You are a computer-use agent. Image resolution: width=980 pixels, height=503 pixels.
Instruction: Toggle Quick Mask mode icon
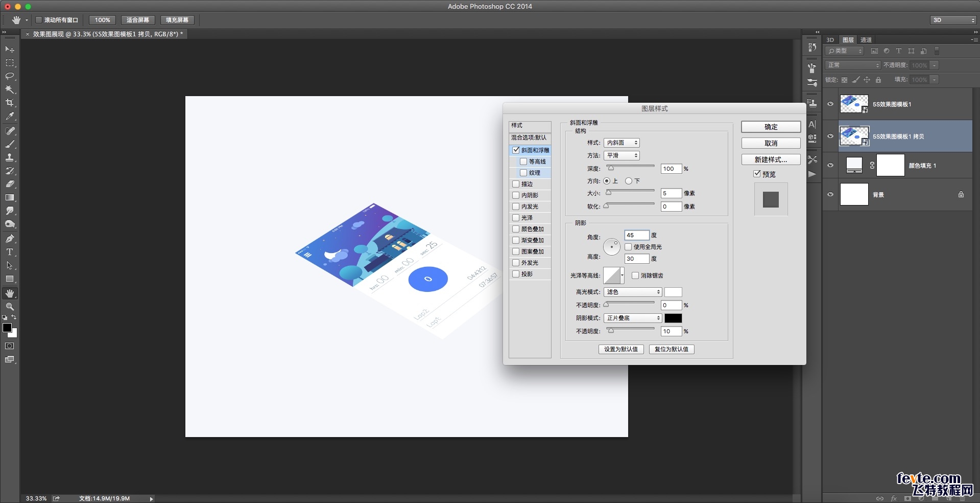[10, 346]
